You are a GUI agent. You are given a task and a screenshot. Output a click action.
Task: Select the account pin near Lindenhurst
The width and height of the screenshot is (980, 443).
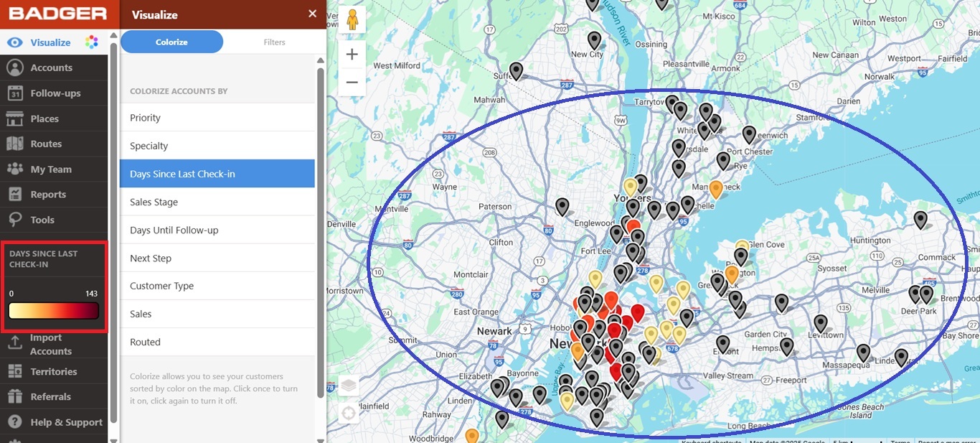coord(901,357)
